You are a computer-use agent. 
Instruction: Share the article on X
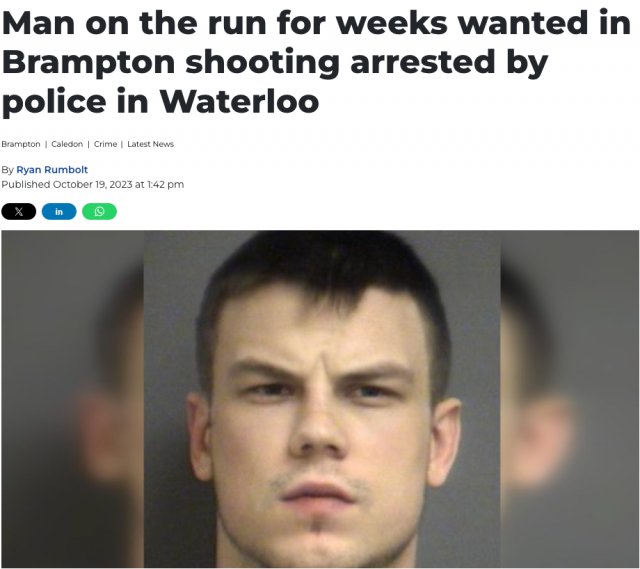pyautogui.click(x=19, y=211)
